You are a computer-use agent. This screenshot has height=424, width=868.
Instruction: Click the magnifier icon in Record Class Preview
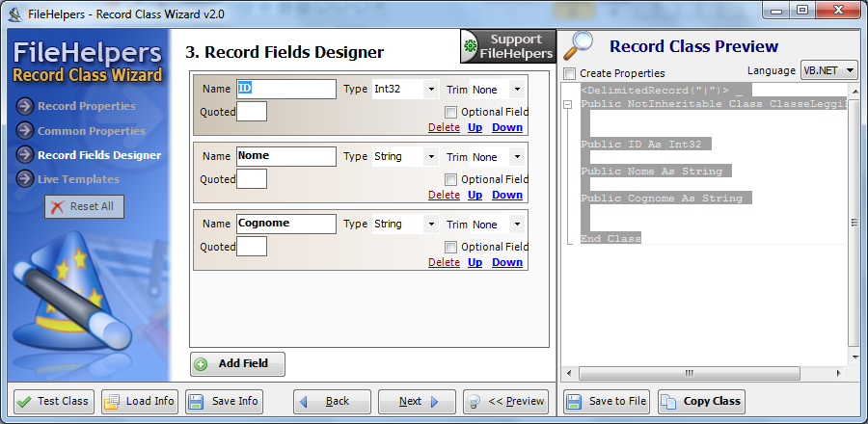point(579,46)
